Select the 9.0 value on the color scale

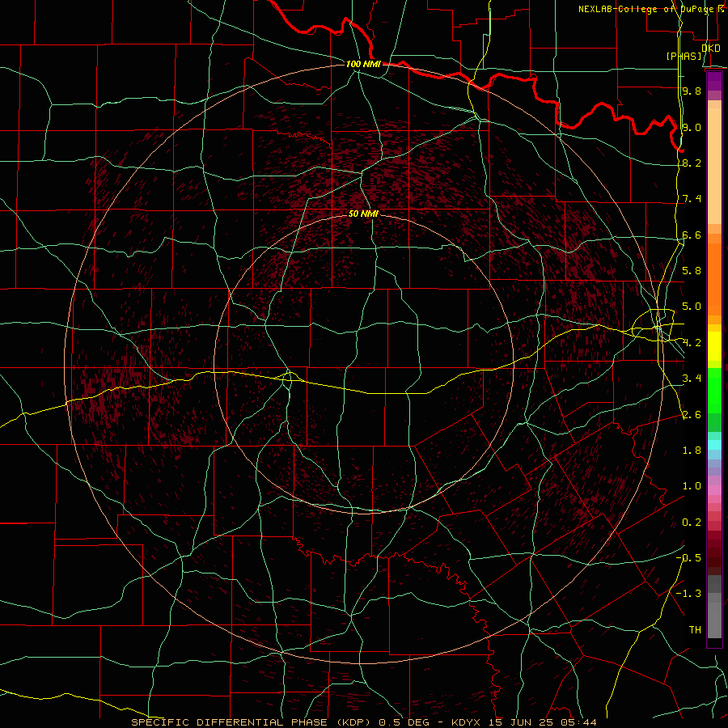coord(692,127)
